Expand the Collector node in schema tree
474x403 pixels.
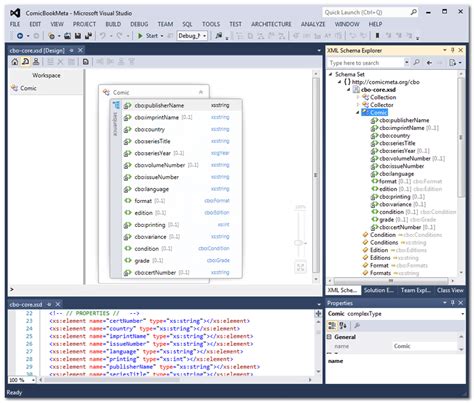coord(358,105)
